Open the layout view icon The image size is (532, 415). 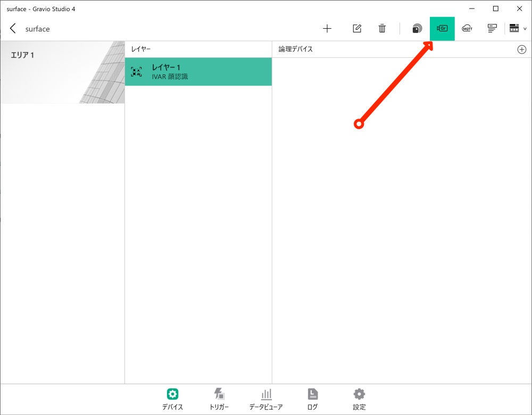point(514,29)
